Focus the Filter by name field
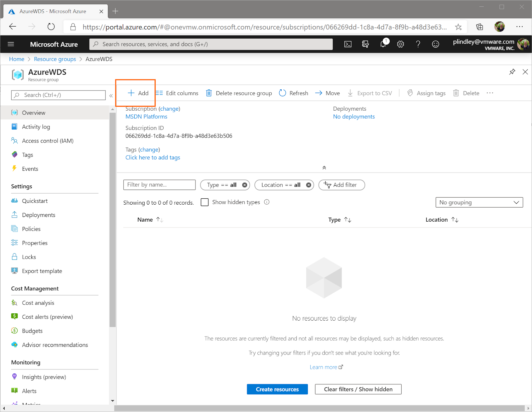Screen dimensions: 532x412 click(159, 185)
